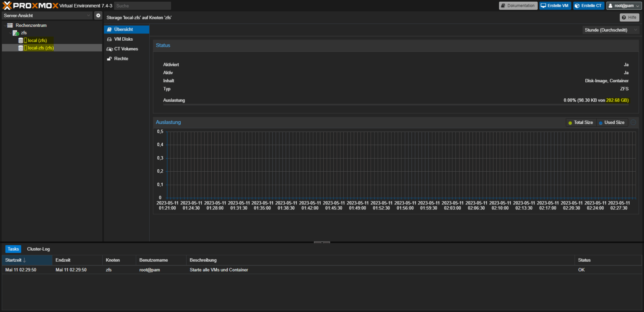
Task: Select the Tasks tab
Action: click(x=13, y=249)
